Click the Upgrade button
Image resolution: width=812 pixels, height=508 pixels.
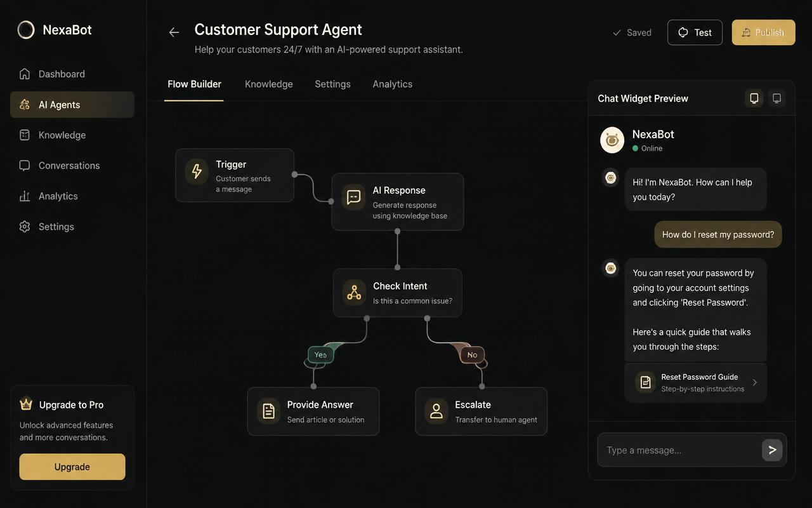point(72,467)
